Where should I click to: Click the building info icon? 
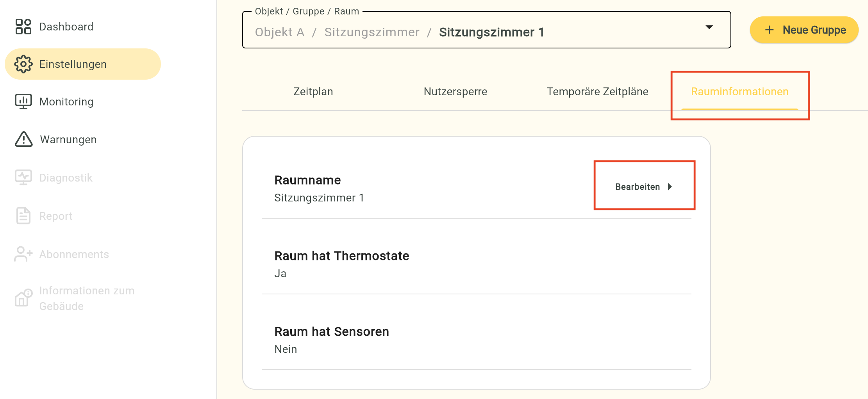pos(23,298)
